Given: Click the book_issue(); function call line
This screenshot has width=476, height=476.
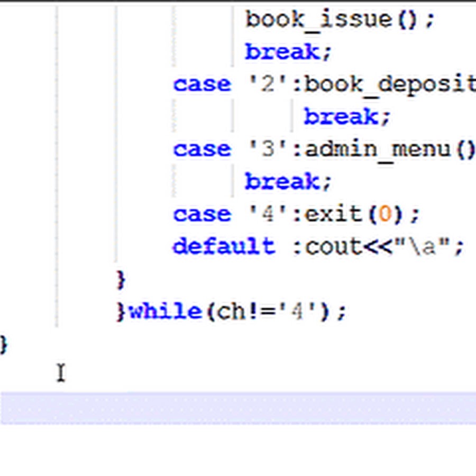Looking at the screenshot, I should point(340,20).
